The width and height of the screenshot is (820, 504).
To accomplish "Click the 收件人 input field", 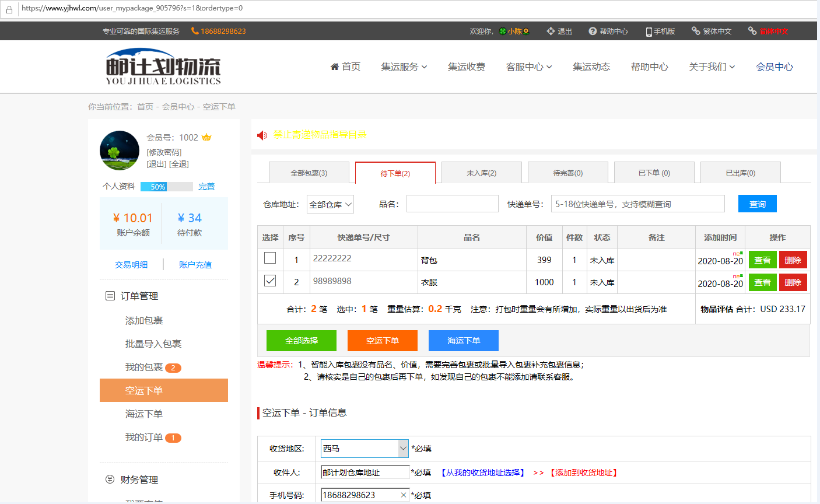I will 365,473.
